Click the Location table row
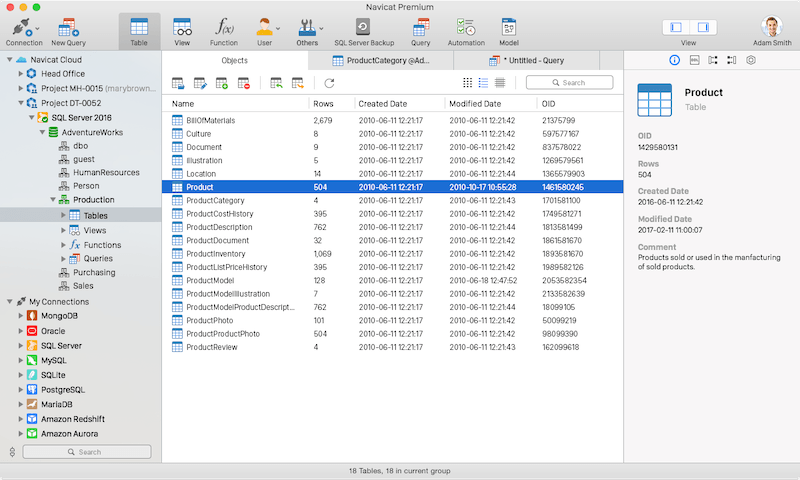The image size is (800, 480). tap(392, 173)
